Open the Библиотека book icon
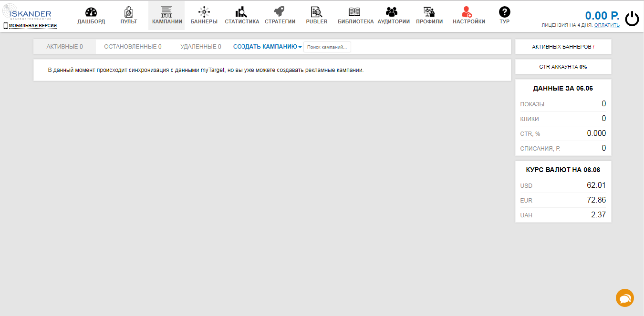 [354, 12]
